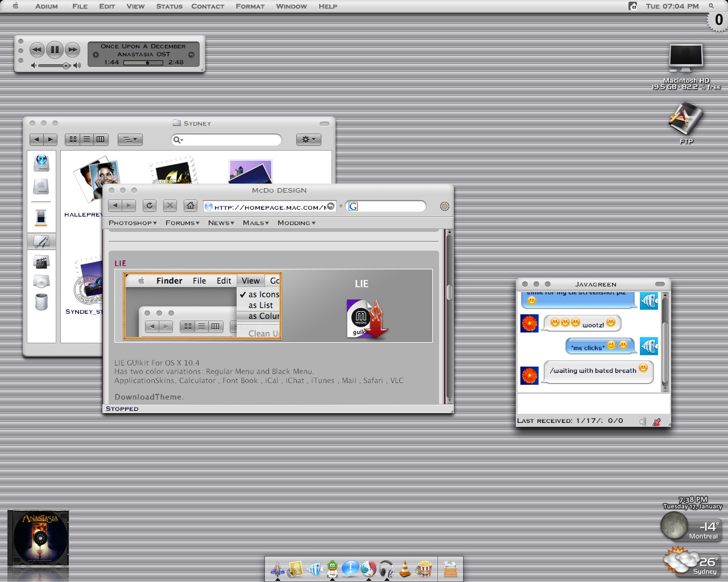The image size is (728, 582).
Task: Open the Desktop item in Finder sidebar
Action: [x=41, y=217]
